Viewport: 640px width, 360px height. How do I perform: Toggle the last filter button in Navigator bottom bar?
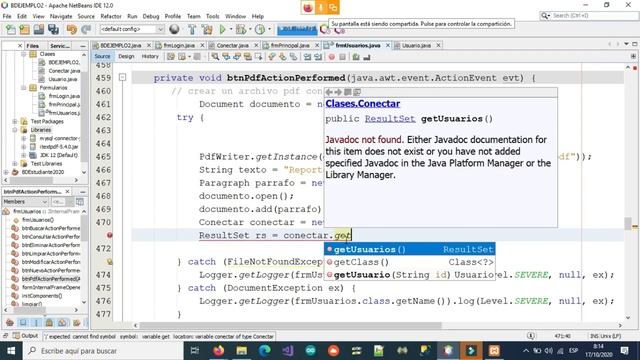(76, 322)
